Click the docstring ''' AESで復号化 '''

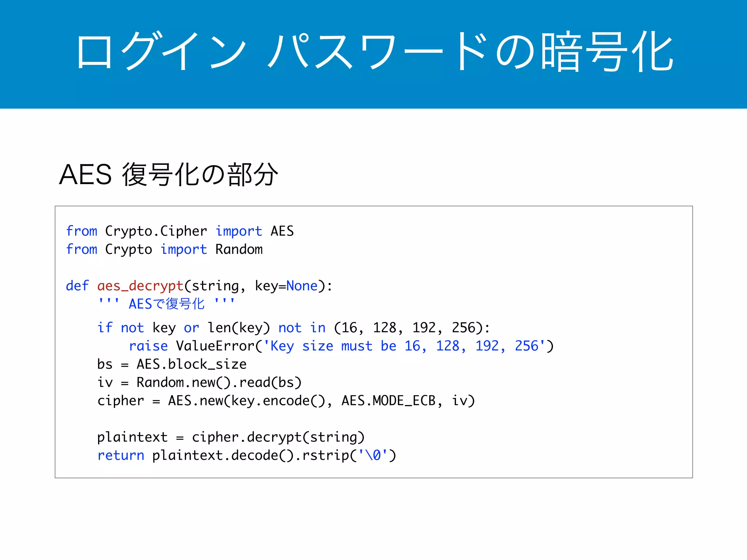(x=166, y=304)
